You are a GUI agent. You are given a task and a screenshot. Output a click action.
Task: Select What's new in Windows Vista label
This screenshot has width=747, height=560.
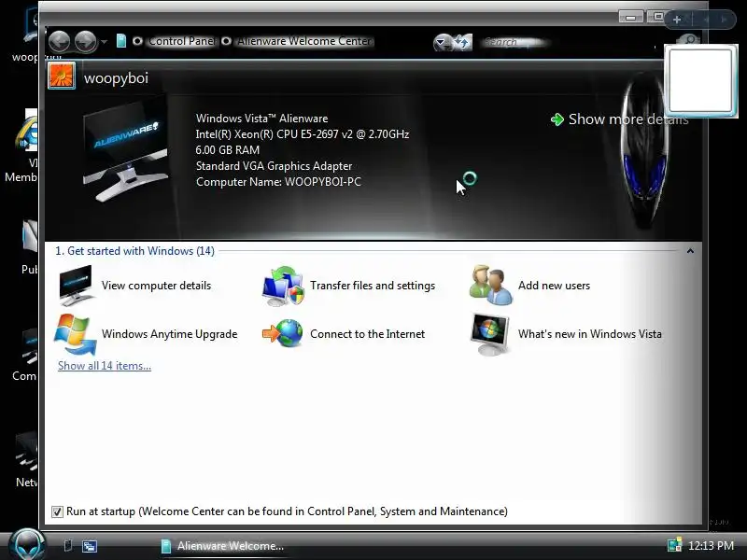coord(590,334)
